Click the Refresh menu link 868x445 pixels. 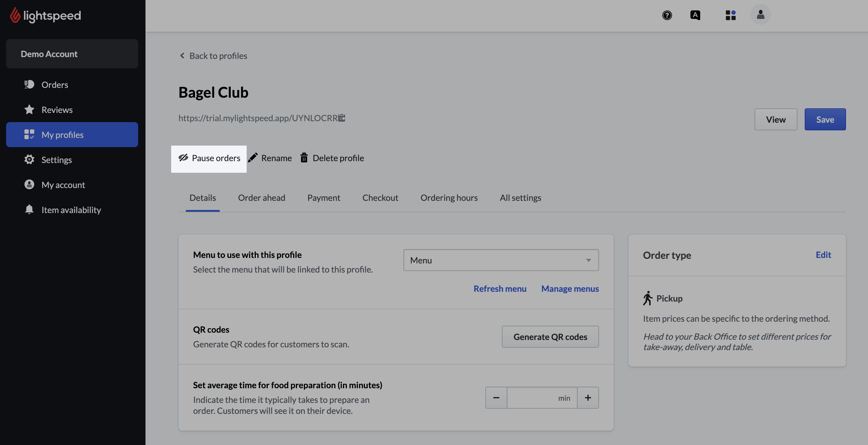point(500,288)
